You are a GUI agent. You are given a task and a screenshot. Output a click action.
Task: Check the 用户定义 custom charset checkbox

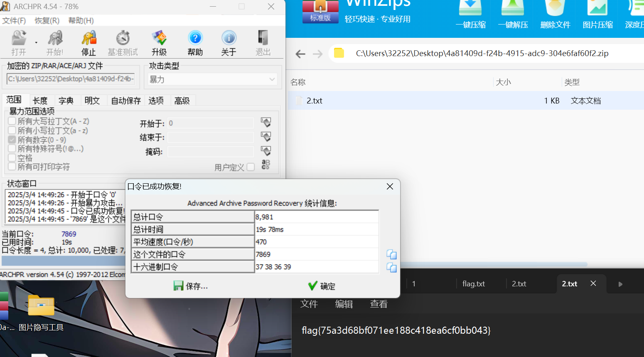[x=251, y=167]
